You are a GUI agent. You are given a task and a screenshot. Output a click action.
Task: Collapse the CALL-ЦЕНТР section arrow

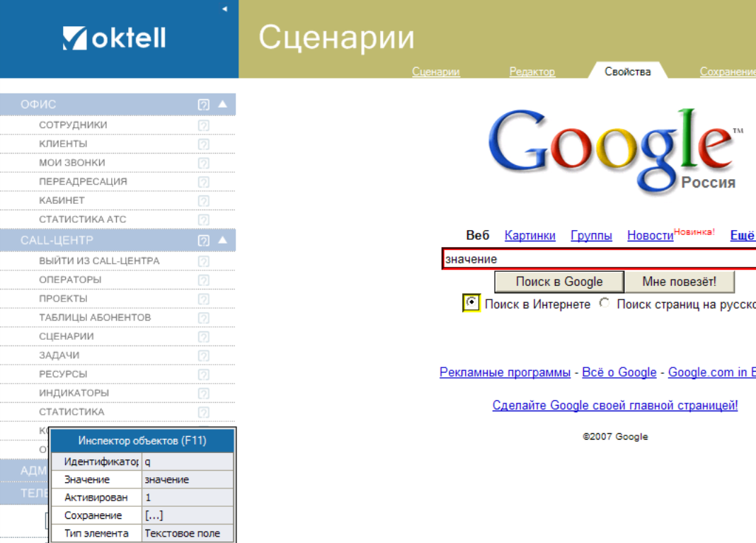click(223, 240)
